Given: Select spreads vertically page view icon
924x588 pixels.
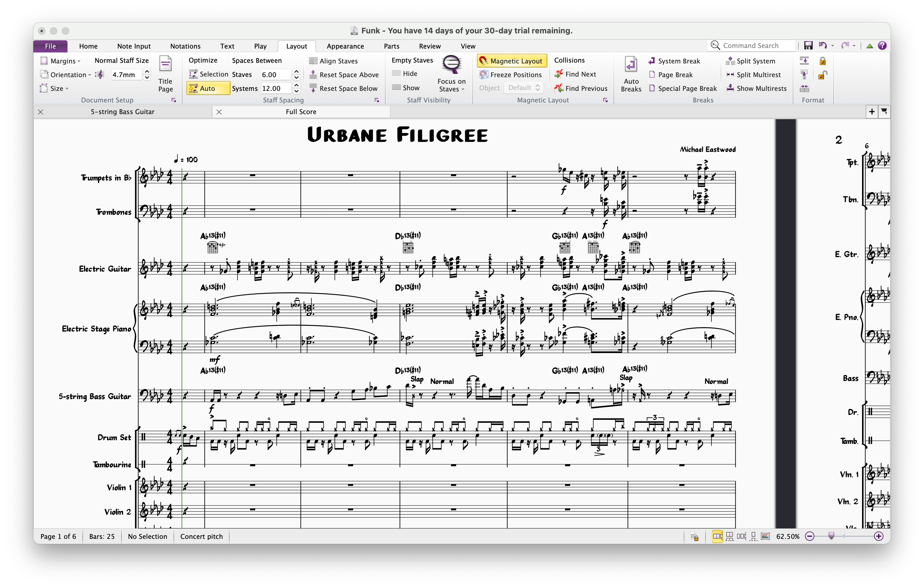Looking at the screenshot, I should 729,536.
